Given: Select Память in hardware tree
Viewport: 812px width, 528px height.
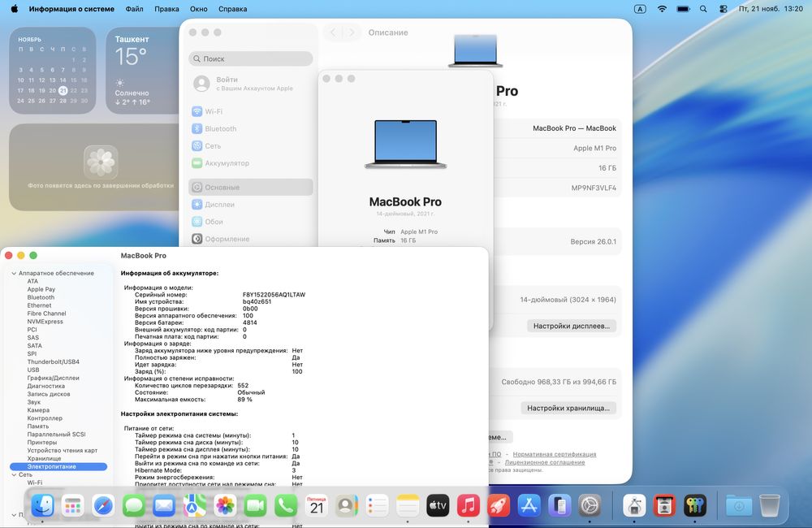Looking at the screenshot, I should click(38, 426).
